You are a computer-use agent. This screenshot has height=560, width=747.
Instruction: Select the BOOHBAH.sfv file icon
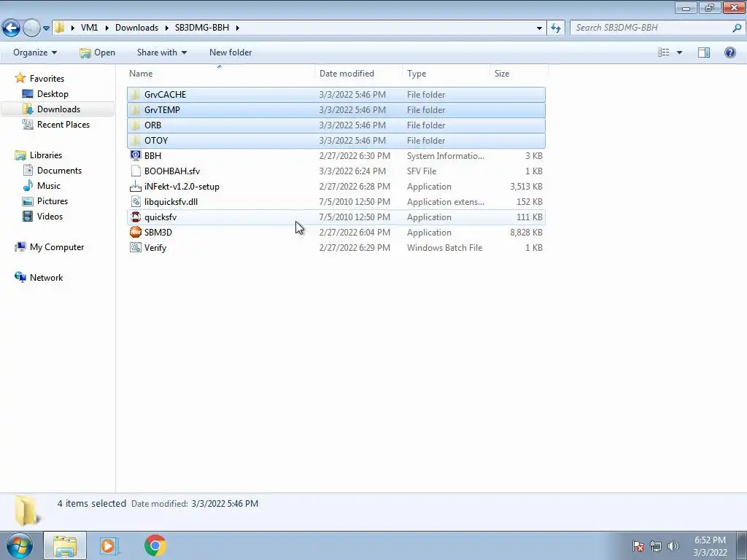(x=136, y=171)
